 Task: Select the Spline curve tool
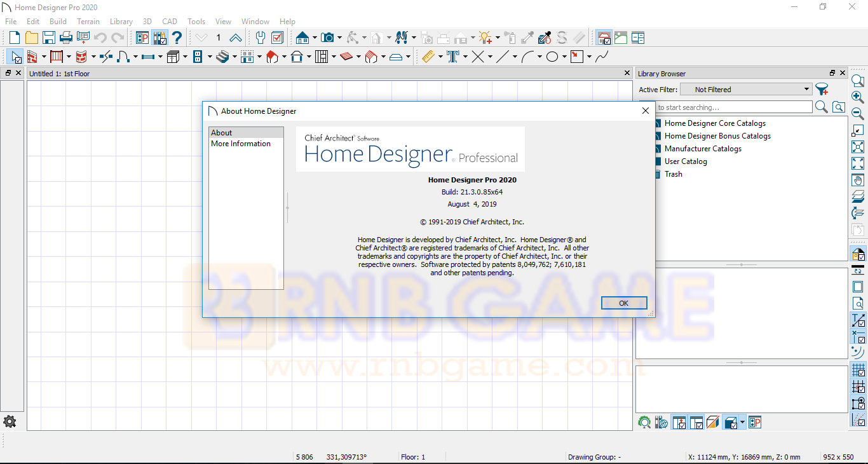tap(602, 57)
